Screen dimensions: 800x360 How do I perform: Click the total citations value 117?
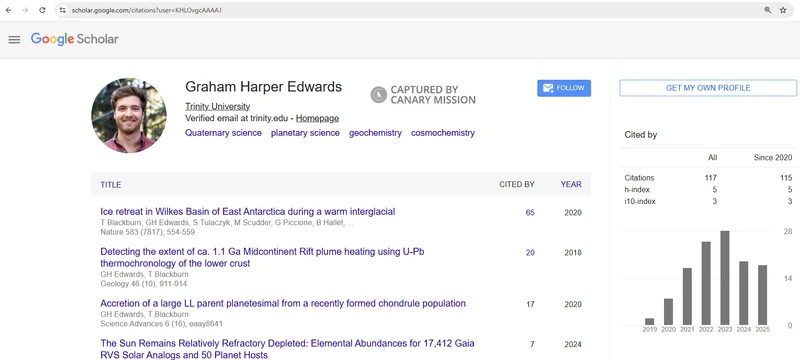(x=711, y=178)
